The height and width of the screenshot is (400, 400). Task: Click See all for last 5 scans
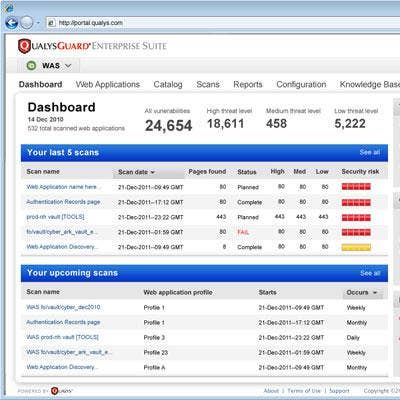(x=369, y=152)
